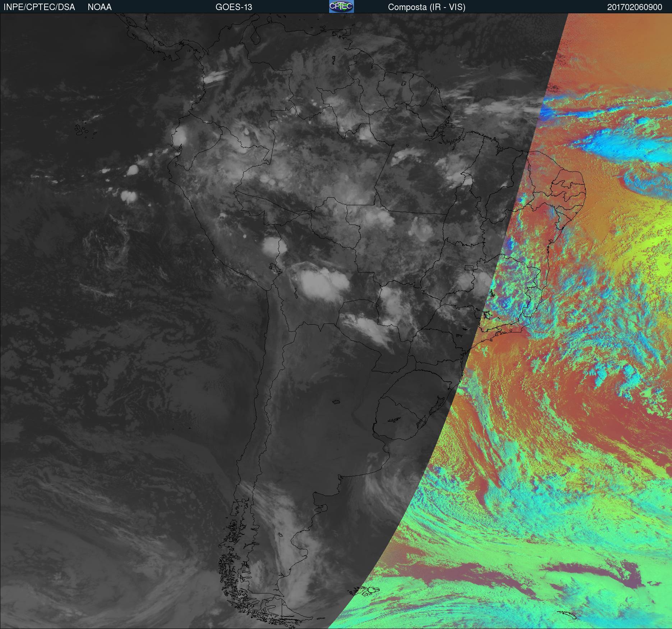Select the INPE/CPTEC/DSA header text

pyautogui.click(x=39, y=7)
